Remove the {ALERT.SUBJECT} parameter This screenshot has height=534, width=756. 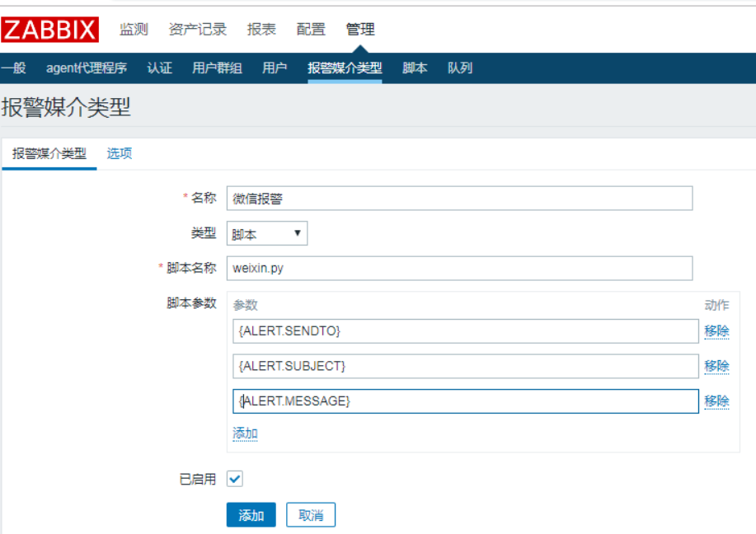tap(716, 366)
